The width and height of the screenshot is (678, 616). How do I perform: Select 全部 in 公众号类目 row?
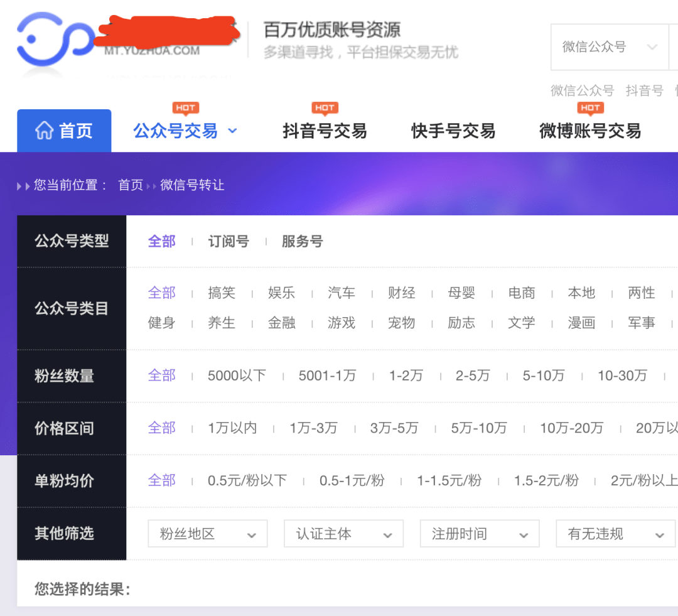point(162,293)
